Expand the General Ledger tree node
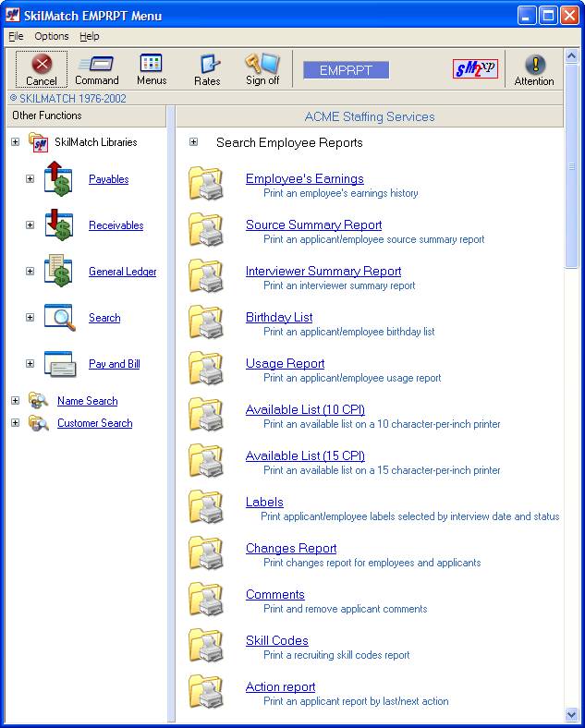The width and height of the screenshot is (585, 728). 30,271
